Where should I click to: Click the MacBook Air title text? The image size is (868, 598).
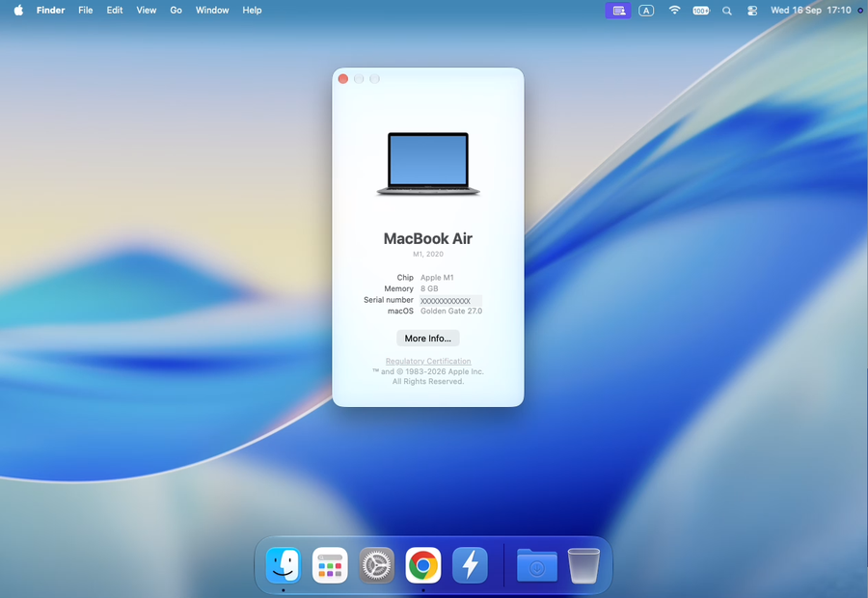[x=428, y=238]
